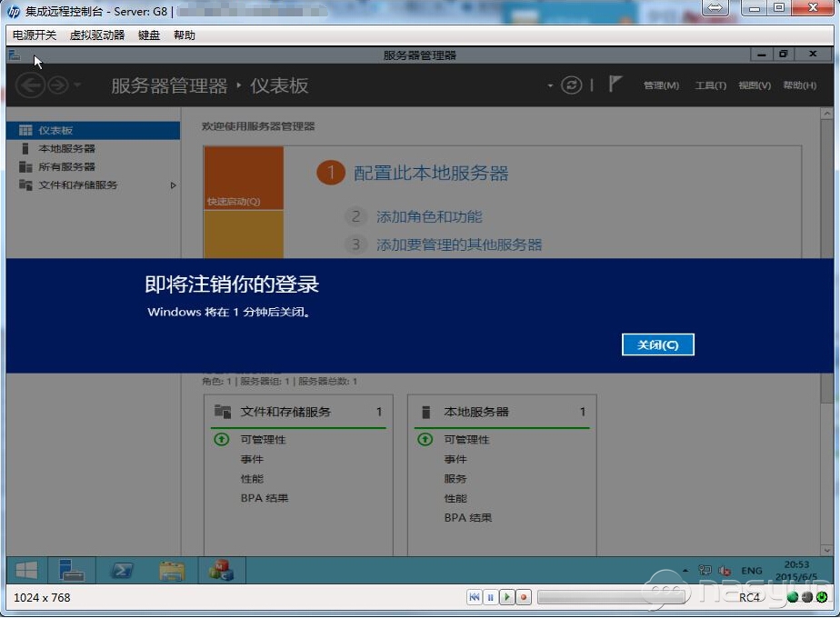Click the ENG language indicator
The width and height of the screenshot is (840, 618).
pos(752,571)
